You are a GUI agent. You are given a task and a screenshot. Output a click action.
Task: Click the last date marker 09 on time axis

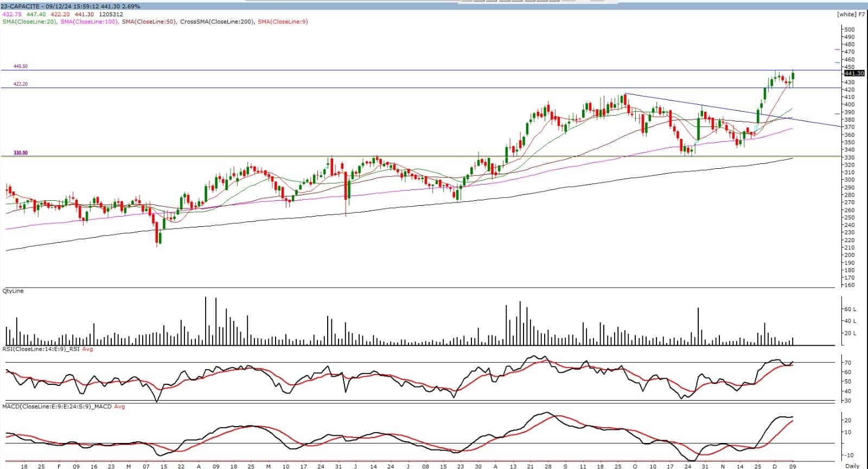792,466
